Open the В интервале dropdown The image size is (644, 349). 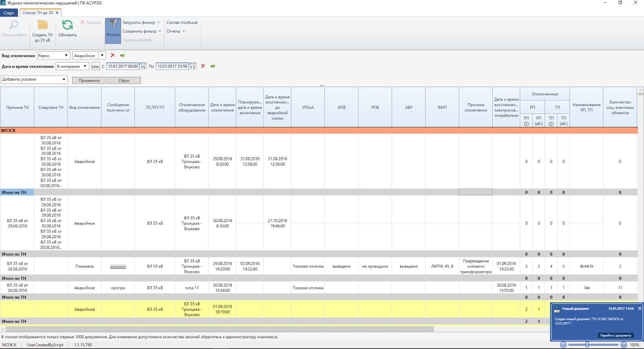[x=72, y=66]
